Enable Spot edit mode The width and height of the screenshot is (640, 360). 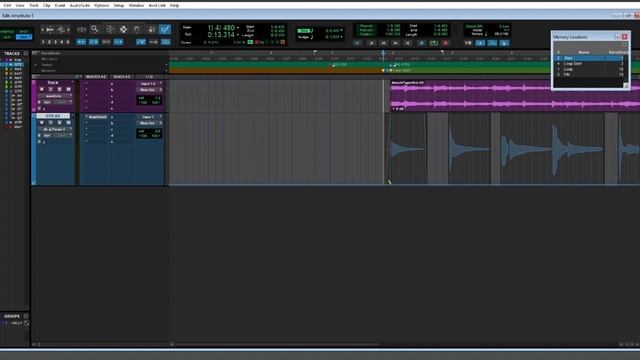click(24, 31)
